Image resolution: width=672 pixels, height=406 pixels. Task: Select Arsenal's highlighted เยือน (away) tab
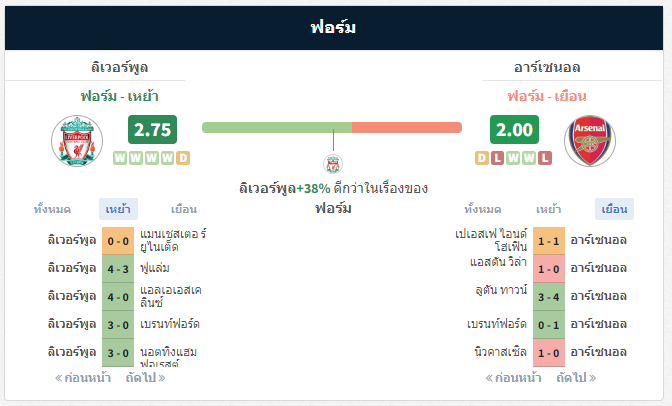tap(615, 209)
